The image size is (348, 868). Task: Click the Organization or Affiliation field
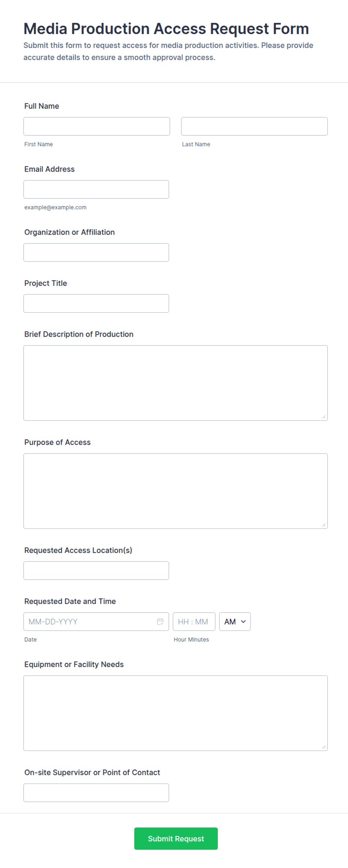(x=96, y=252)
